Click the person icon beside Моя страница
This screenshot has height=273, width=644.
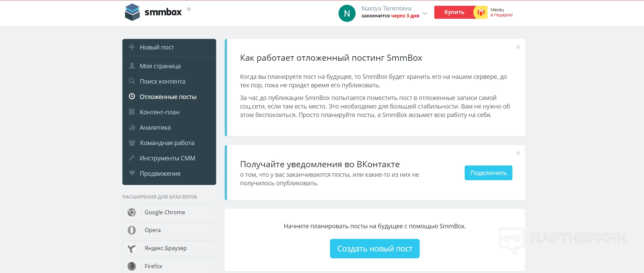point(132,66)
